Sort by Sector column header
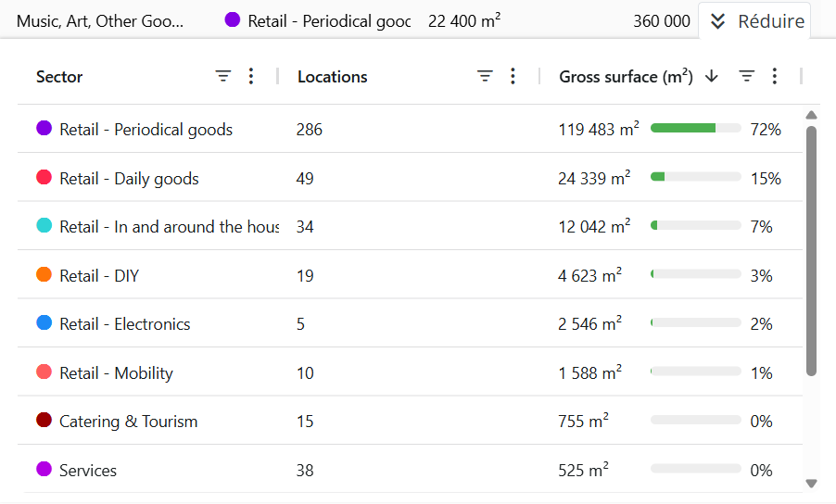Screen dimensions: 836x504 click(x=59, y=77)
